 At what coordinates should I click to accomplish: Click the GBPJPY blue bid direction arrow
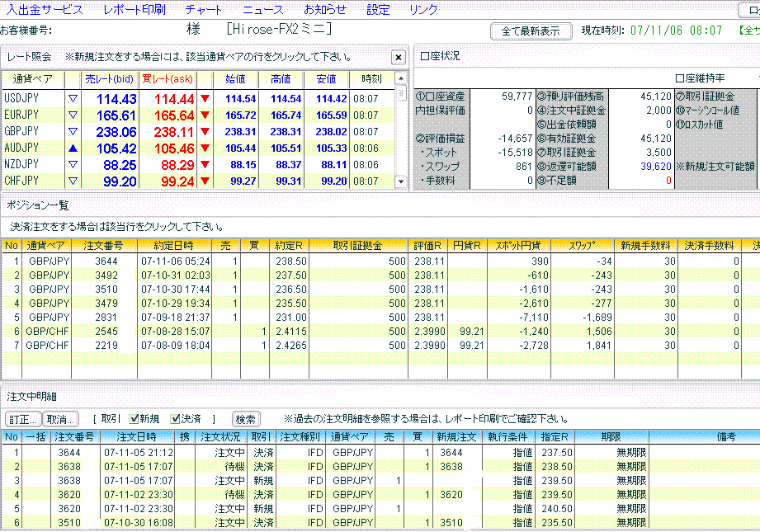click(x=73, y=131)
